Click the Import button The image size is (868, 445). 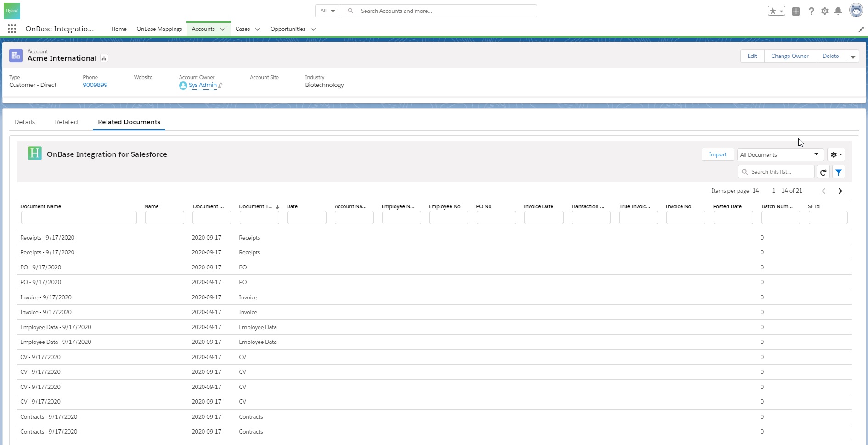click(717, 154)
